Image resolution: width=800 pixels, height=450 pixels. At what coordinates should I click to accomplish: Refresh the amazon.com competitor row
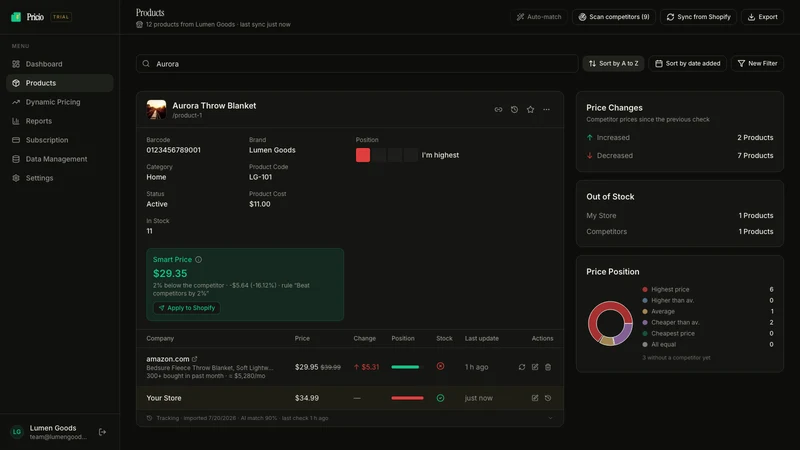click(x=521, y=367)
